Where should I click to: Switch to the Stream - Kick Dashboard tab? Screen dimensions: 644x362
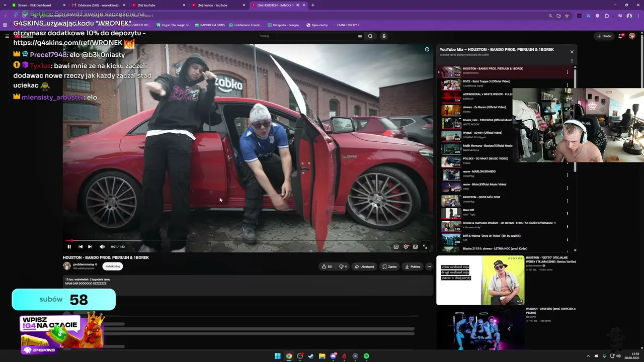pos(38,5)
